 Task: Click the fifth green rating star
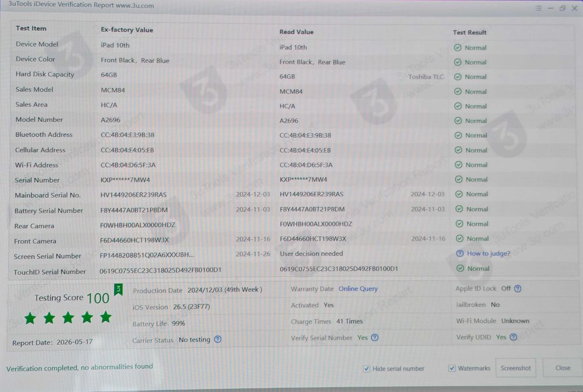tap(106, 317)
